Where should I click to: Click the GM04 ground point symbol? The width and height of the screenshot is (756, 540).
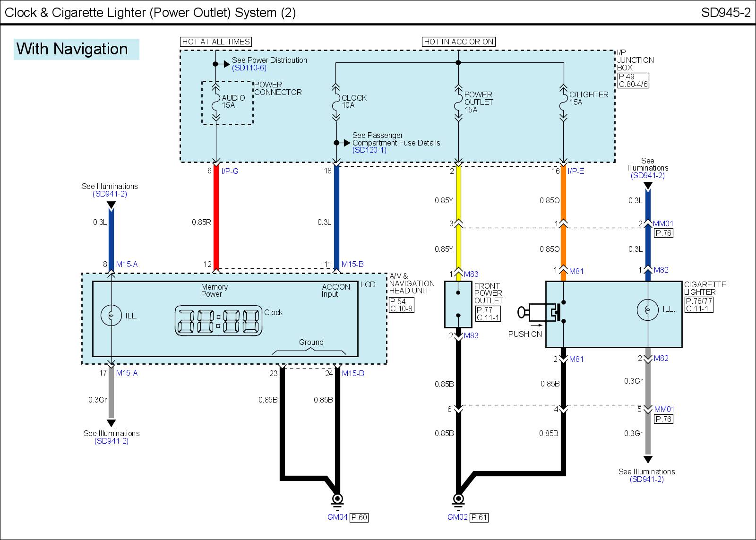tap(337, 499)
